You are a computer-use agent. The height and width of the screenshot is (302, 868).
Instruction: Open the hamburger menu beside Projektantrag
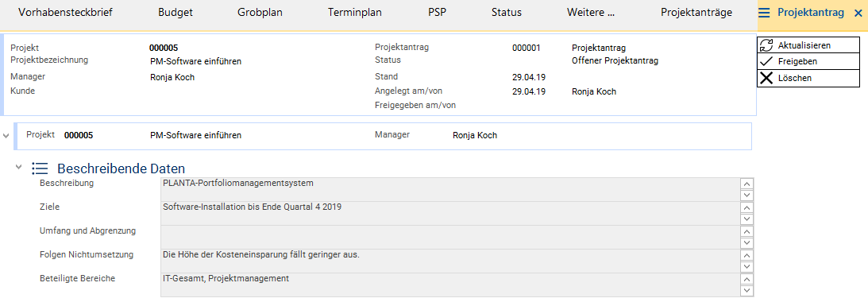[765, 13]
